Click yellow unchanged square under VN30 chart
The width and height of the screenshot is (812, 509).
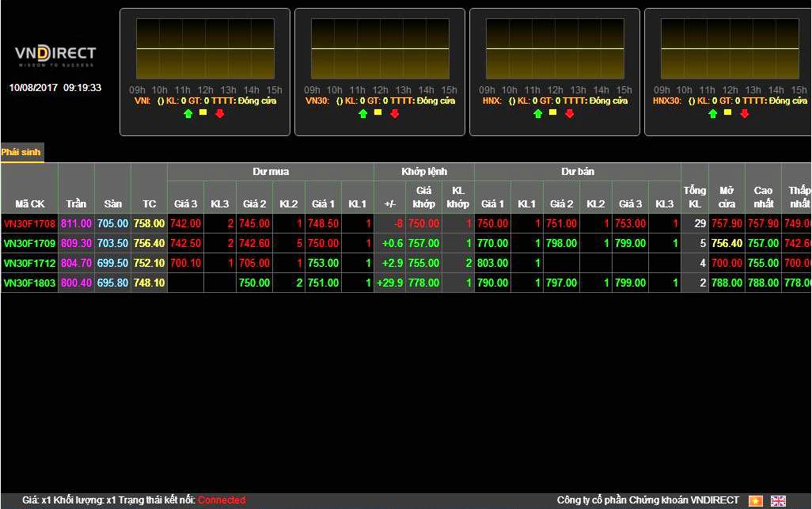[378, 112]
